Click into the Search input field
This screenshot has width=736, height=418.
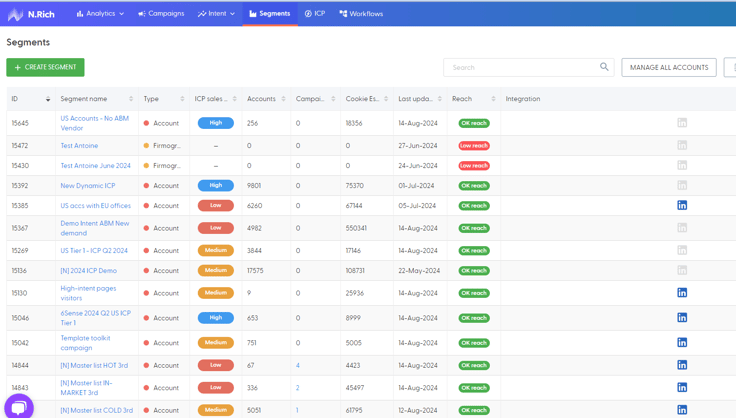(521, 67)
